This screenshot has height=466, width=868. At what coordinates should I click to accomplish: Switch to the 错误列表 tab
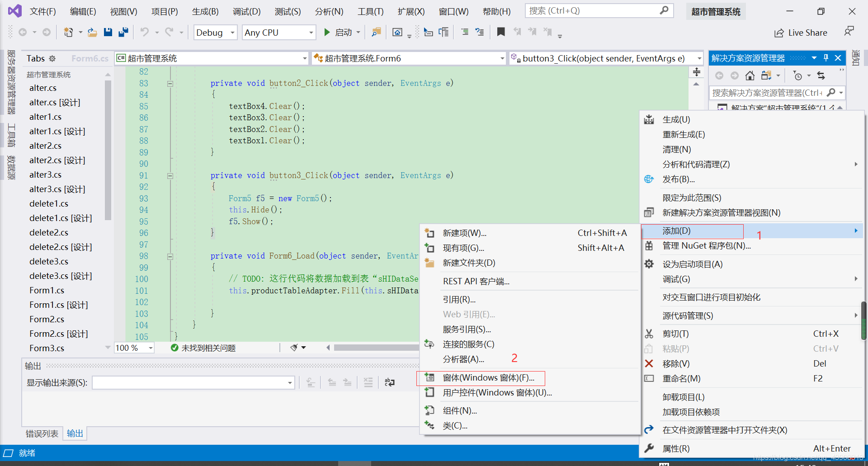coord(42,434)
